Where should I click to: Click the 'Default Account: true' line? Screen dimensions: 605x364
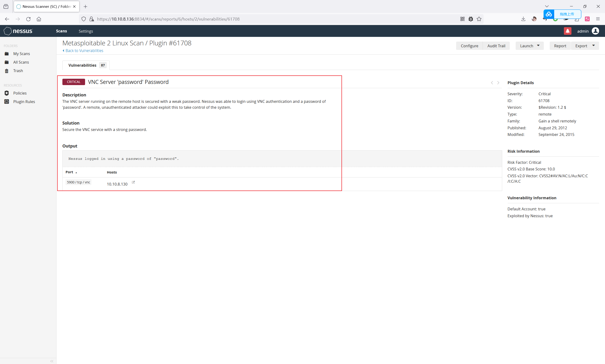pos(526,209)
